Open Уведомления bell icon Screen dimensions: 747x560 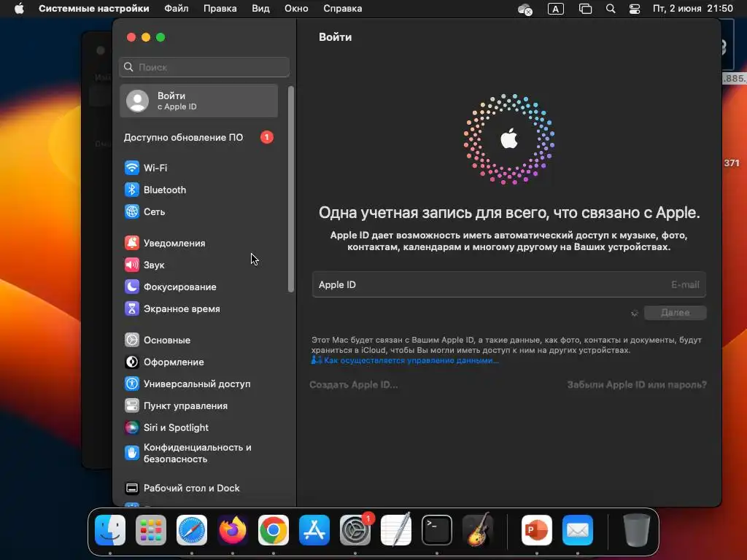tap(132, 243)
